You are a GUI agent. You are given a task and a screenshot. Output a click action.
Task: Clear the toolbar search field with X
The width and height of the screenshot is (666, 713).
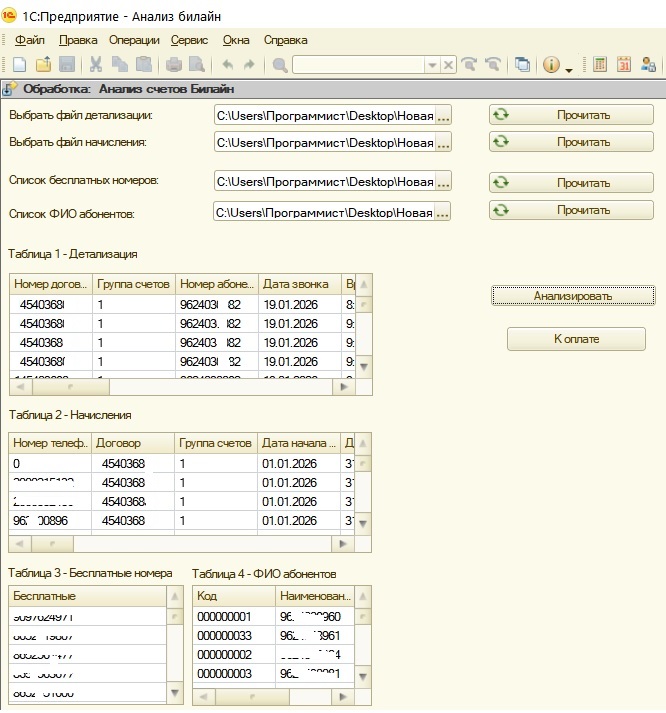[x=448, y=65]
